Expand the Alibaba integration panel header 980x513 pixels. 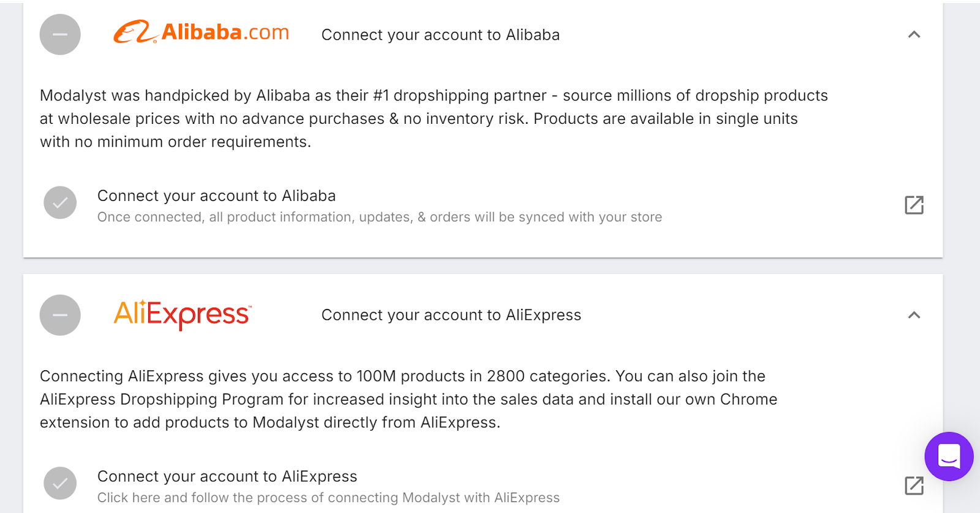coord(440,34)
